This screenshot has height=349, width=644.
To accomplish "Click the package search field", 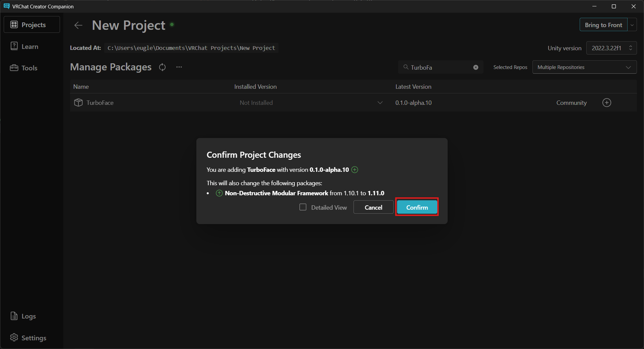I will click(441, 67).
